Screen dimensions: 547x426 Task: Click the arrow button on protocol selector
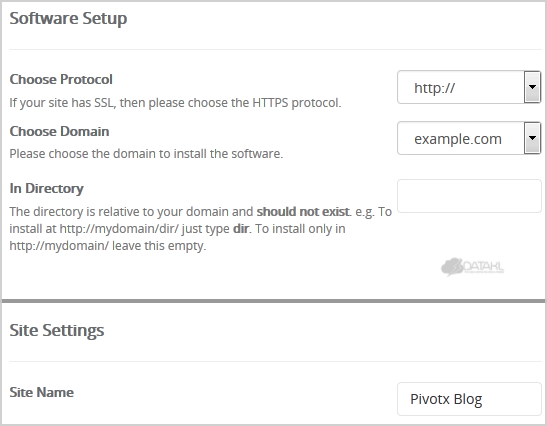(x=532, y=87)
